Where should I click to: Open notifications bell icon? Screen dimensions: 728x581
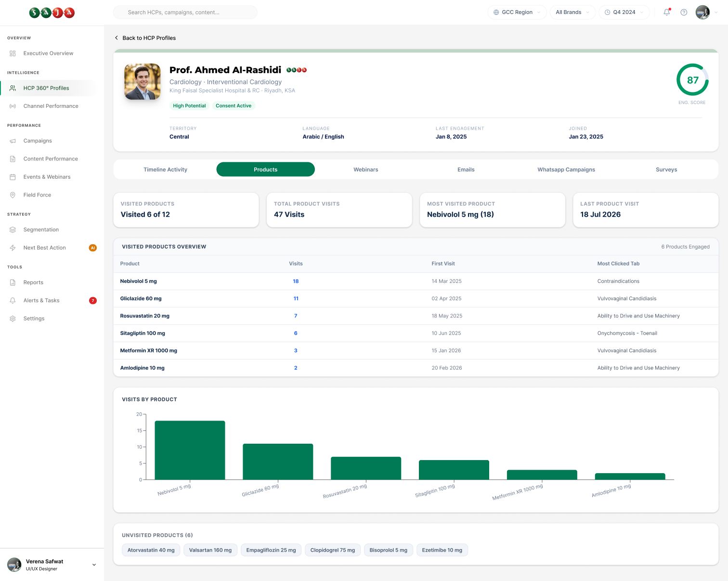coord(667,12)
